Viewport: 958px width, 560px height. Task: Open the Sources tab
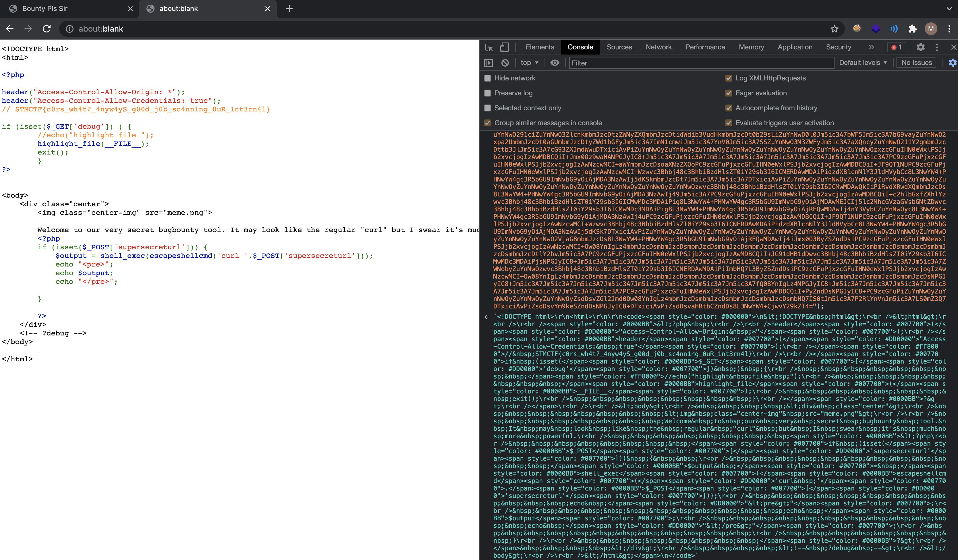point(619,47)
